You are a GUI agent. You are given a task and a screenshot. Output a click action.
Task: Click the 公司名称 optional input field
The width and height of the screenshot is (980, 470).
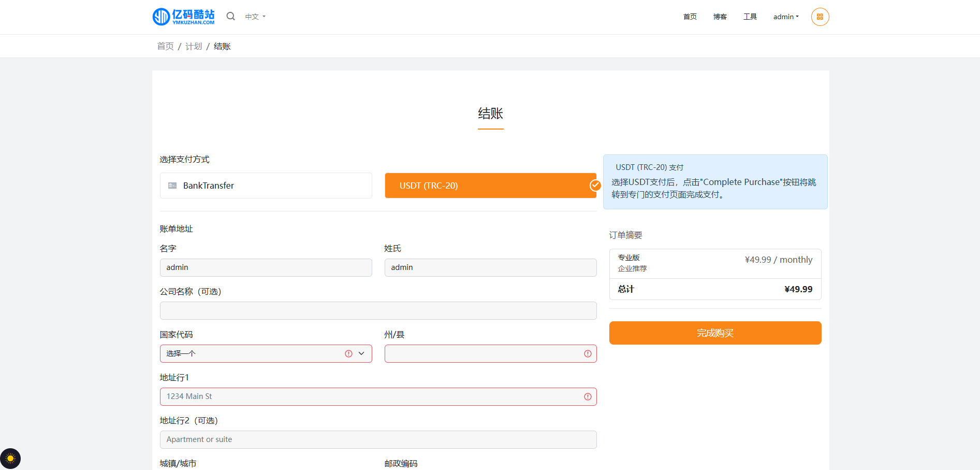[378, 310]
